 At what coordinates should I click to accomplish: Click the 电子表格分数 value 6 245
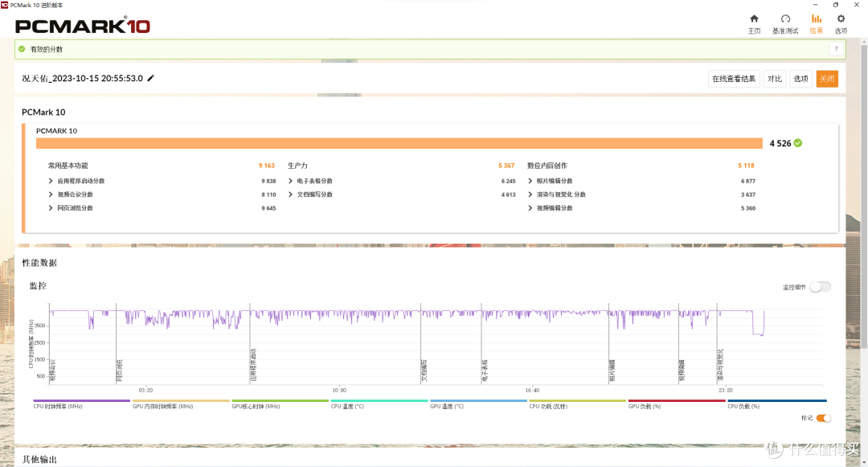pos(508,181)
